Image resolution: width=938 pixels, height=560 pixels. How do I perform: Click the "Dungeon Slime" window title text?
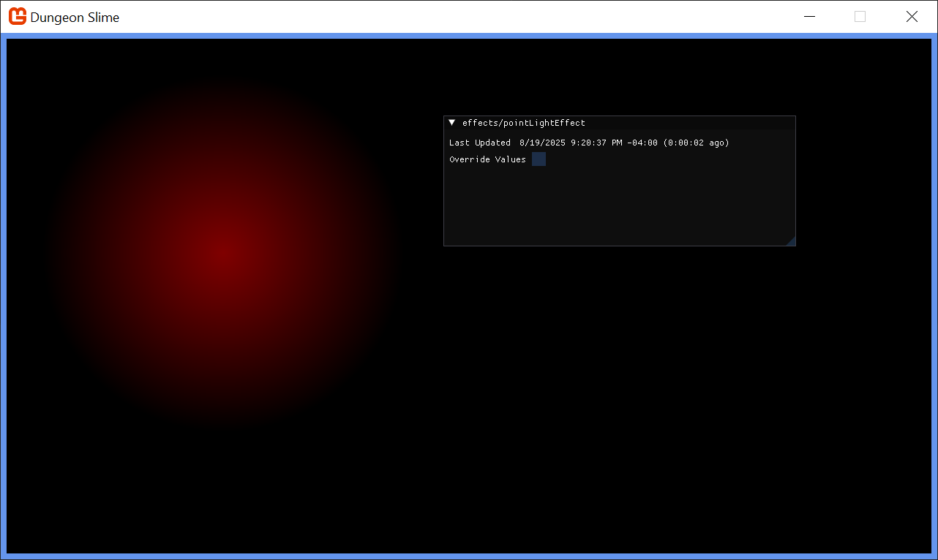75,17
